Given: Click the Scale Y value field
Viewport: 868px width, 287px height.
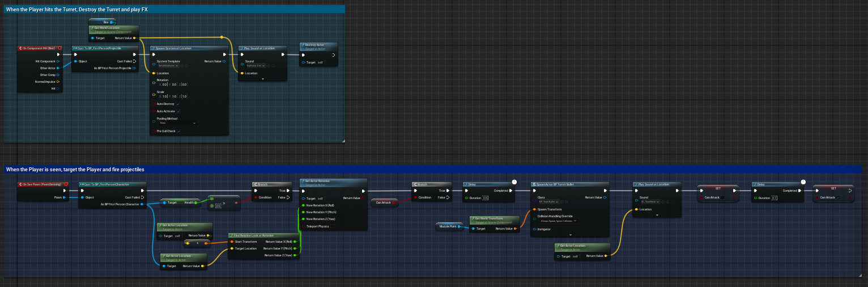Looking at the screenshot, I should coord(174,96).
